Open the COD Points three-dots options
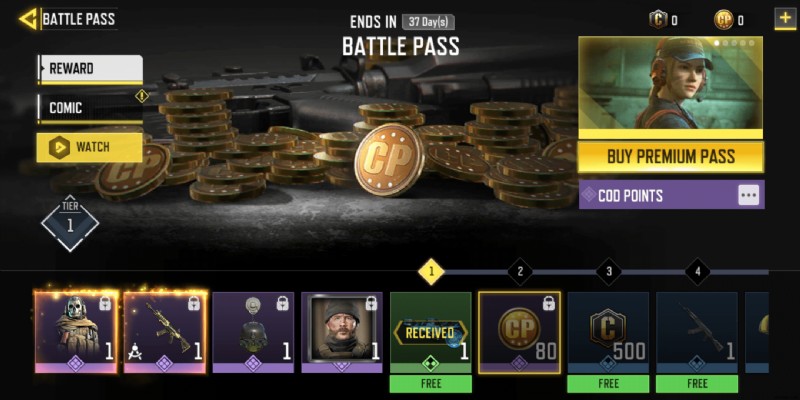Viewport: 800px width, 400px height. click(x=748, y=195)
